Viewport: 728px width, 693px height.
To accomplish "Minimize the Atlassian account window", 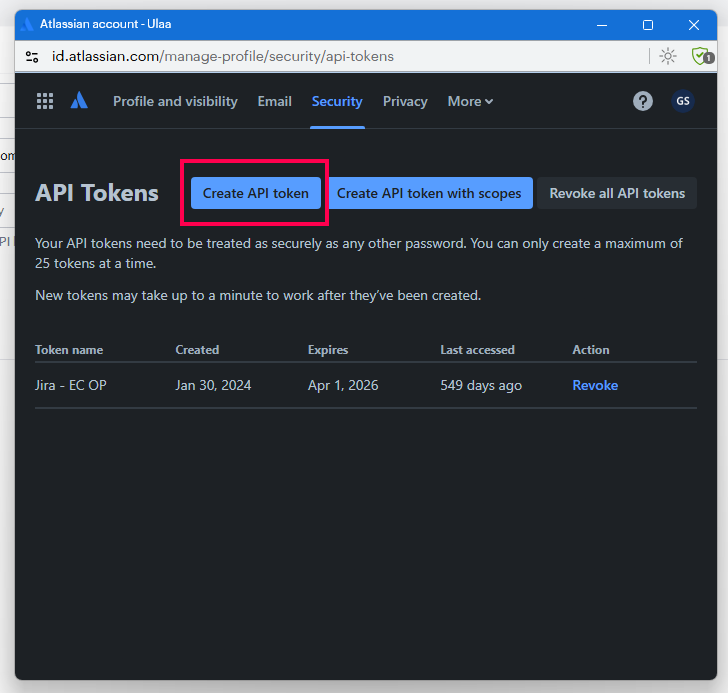I will (602, 25).
